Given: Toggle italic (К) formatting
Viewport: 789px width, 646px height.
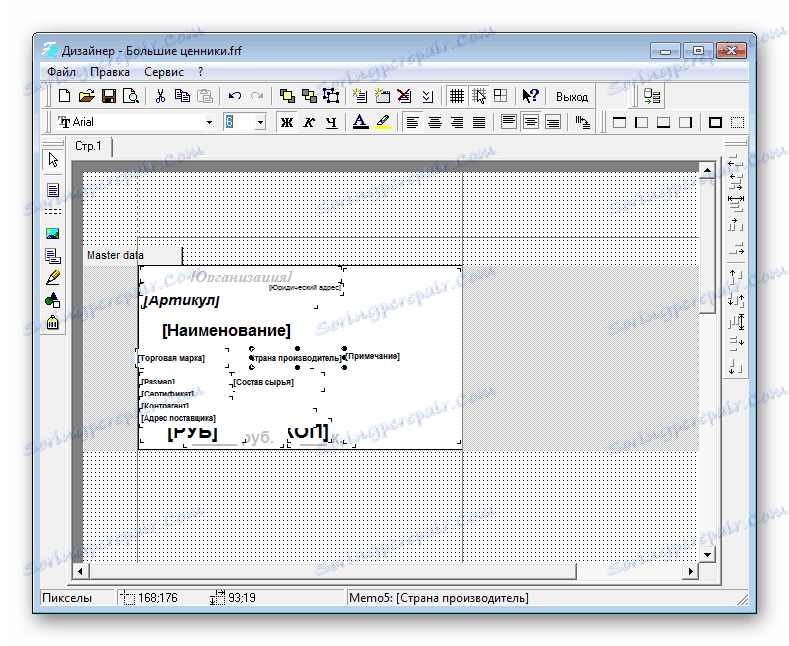Looking at the screenshot, I should point(309,122).
